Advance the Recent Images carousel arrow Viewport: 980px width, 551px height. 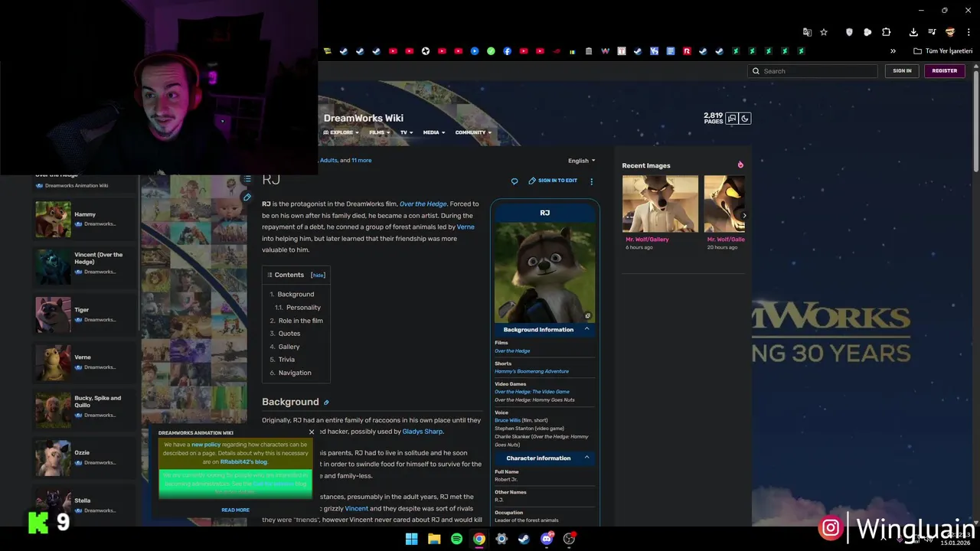744,216
